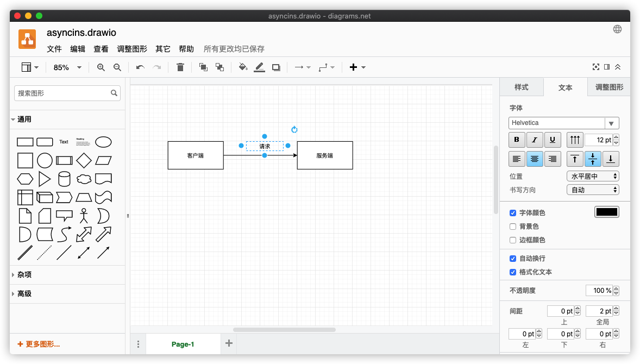Delete selection with the trash icon
Viewport: 640px width, 364px height.
point(180,67)
